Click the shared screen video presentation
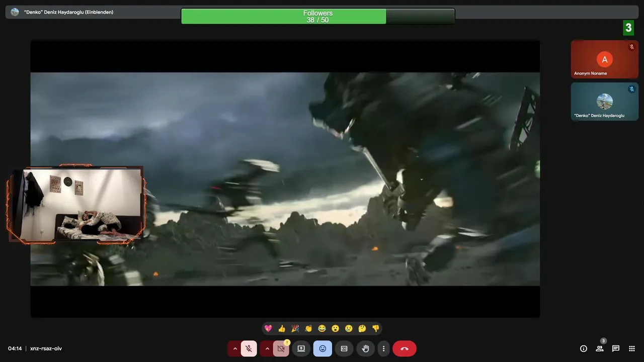The height and width of the screenshot is (362, 644). (x=285, y=179)
